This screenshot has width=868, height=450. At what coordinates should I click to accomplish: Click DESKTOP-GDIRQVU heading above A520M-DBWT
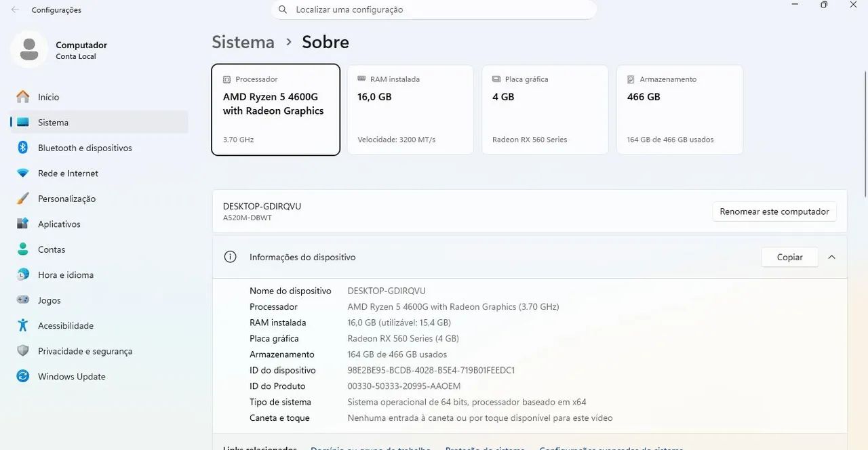262,206
